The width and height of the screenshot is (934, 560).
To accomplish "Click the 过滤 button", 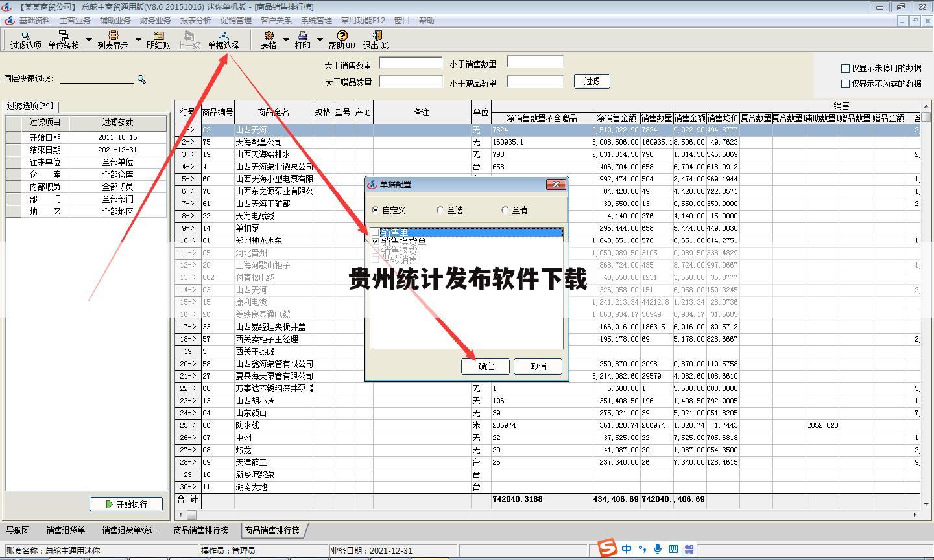I will [592, 81].
